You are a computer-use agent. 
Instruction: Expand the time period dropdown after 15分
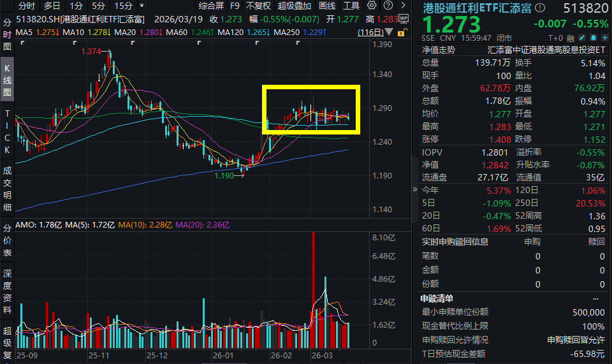pos(142,6)
